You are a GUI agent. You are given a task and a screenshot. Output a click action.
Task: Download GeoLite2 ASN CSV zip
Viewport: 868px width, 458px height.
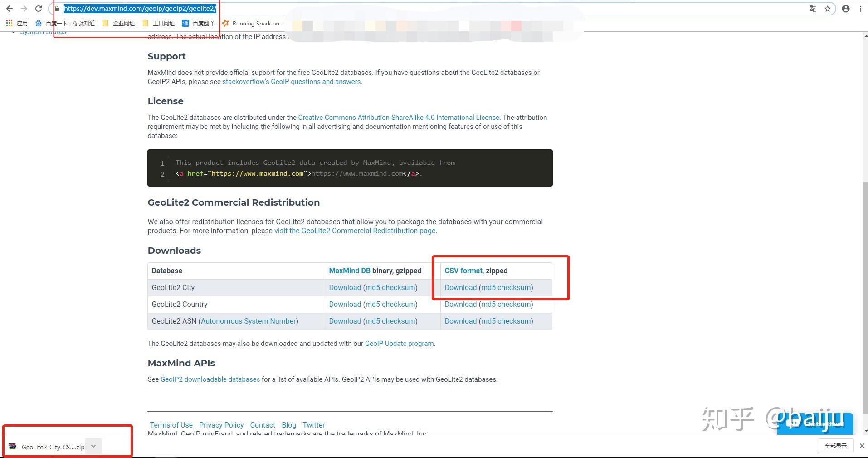[461, 321]
